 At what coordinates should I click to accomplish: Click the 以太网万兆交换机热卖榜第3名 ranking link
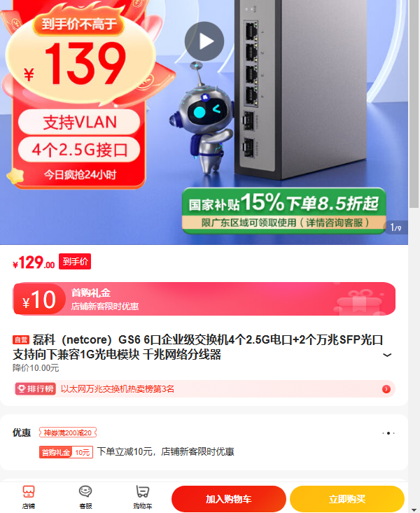coord(118,389)
